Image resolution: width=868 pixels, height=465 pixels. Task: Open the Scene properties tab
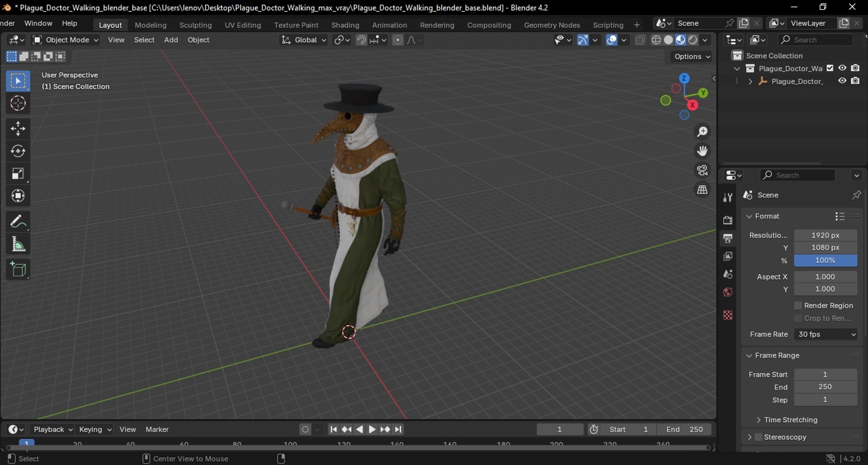(x=727, y=275)
